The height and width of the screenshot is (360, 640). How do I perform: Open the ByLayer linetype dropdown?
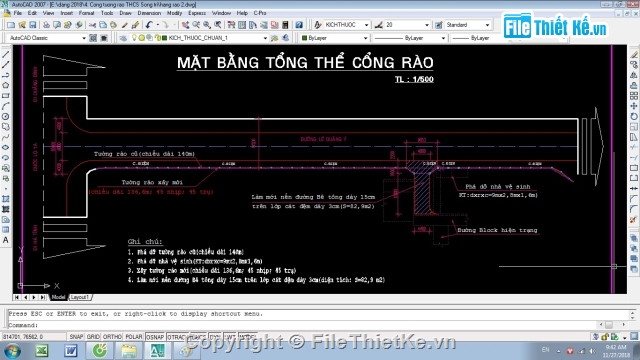coord(443,38)
